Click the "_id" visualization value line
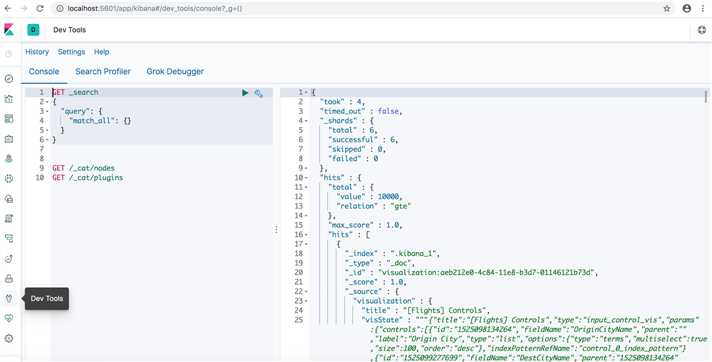712x362 pixels. [471, 273]
